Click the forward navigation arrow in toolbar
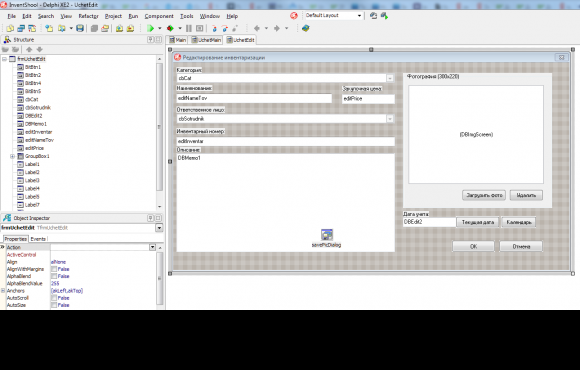This screenshot has height=370, width=580. point(277,28)
